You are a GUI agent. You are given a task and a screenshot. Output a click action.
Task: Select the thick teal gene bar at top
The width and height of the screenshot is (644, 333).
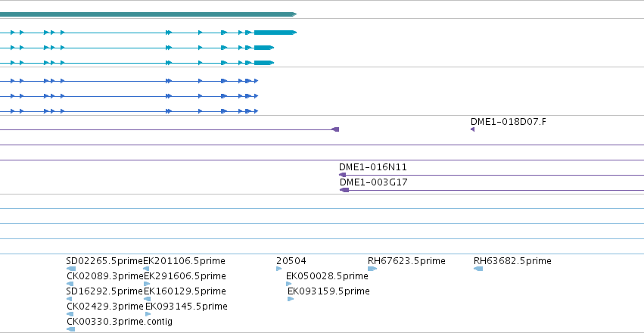pos(148,14)
